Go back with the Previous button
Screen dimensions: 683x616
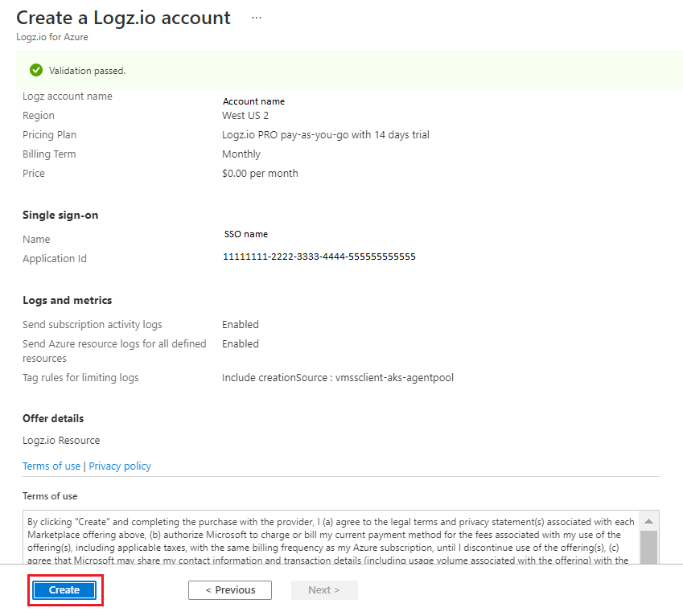pyautogui.click(x=230, y=590)
